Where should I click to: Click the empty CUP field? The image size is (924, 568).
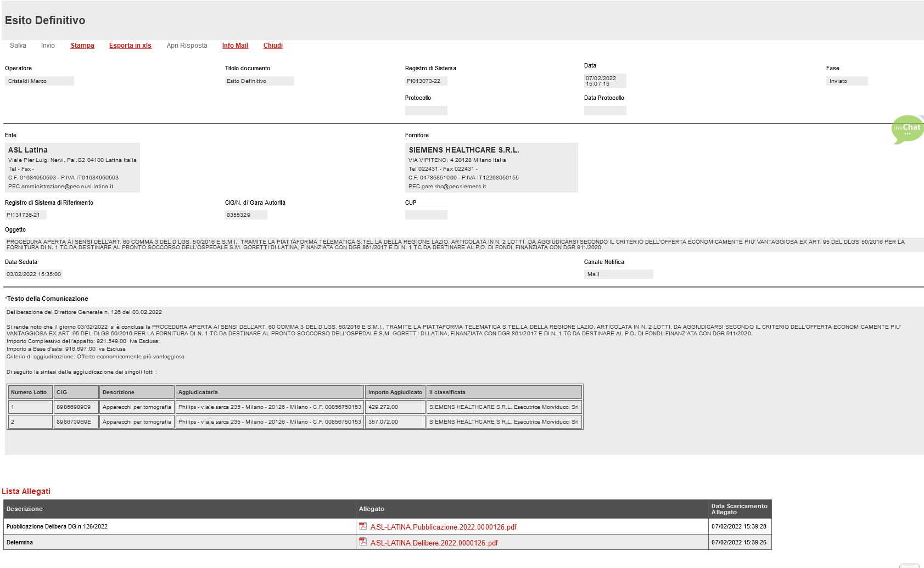[x=426, y=215]
